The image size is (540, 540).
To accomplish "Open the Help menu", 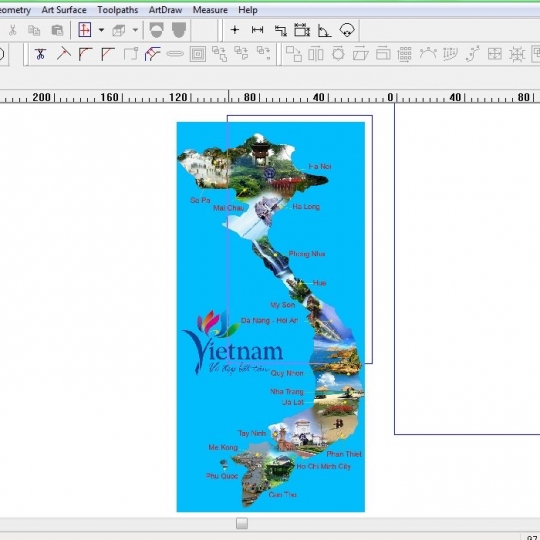I will click(248, 10).
